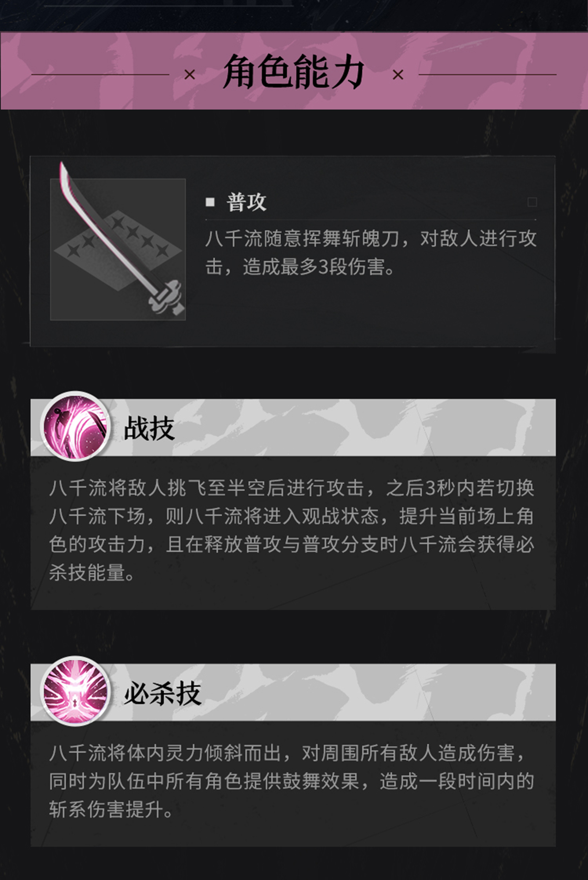Select the 必杀技 header label
Viewport: 588px width, 880px height.
162,693
